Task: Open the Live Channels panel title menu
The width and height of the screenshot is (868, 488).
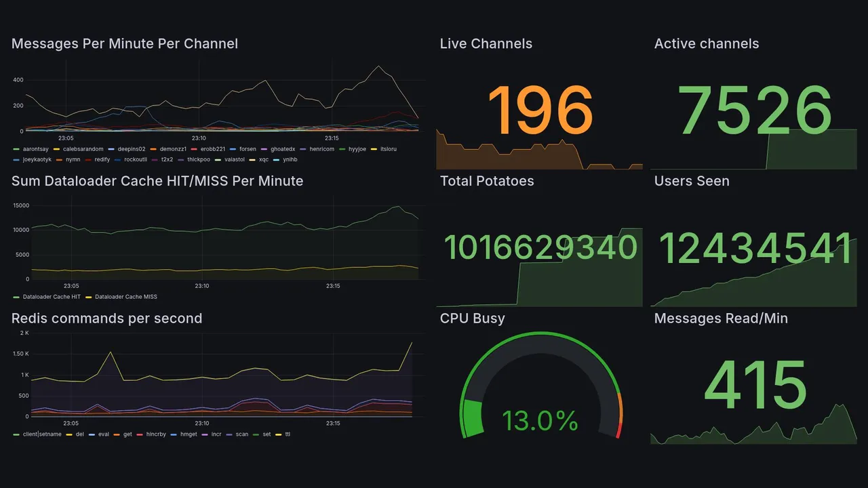Action: (x=486, y=44)
